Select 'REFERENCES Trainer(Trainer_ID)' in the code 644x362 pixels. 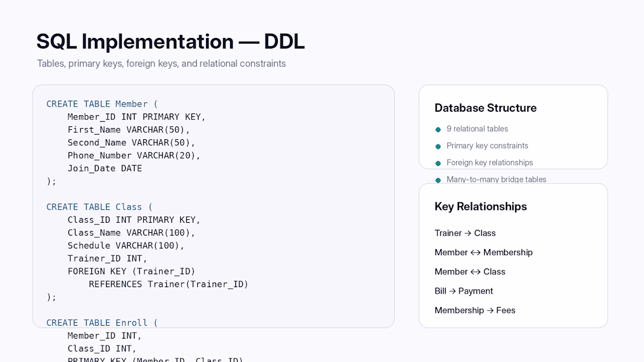[169, 284]
